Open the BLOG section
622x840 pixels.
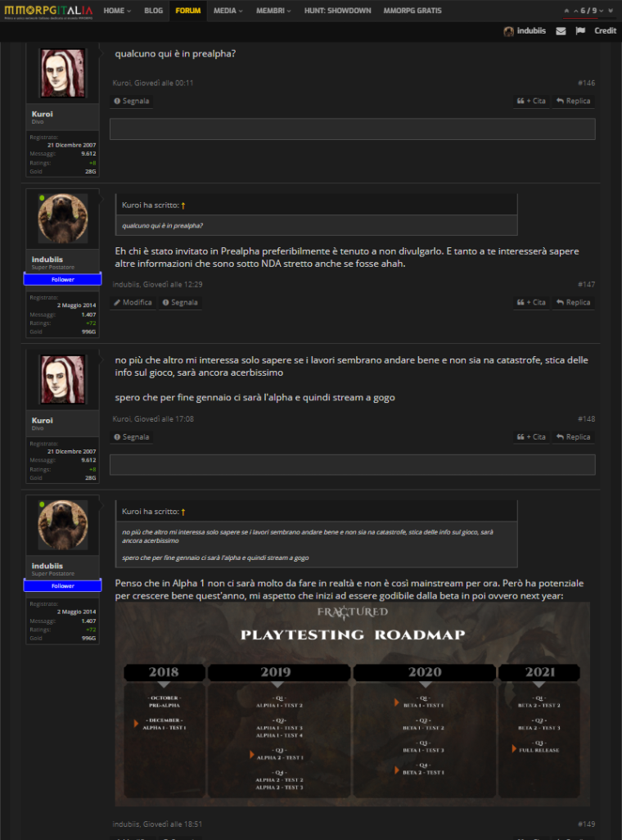tap(153, 11)
